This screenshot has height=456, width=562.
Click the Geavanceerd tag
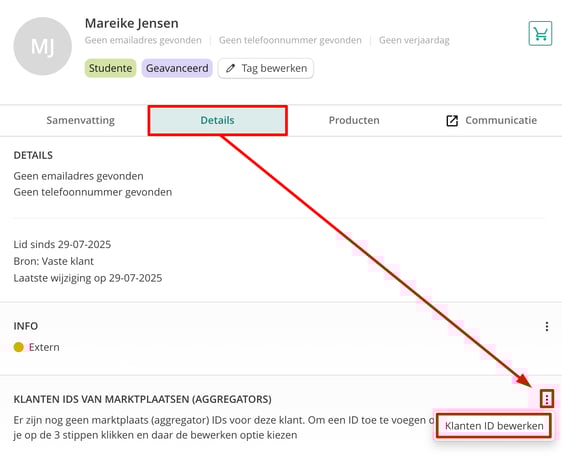pos(177,68)
